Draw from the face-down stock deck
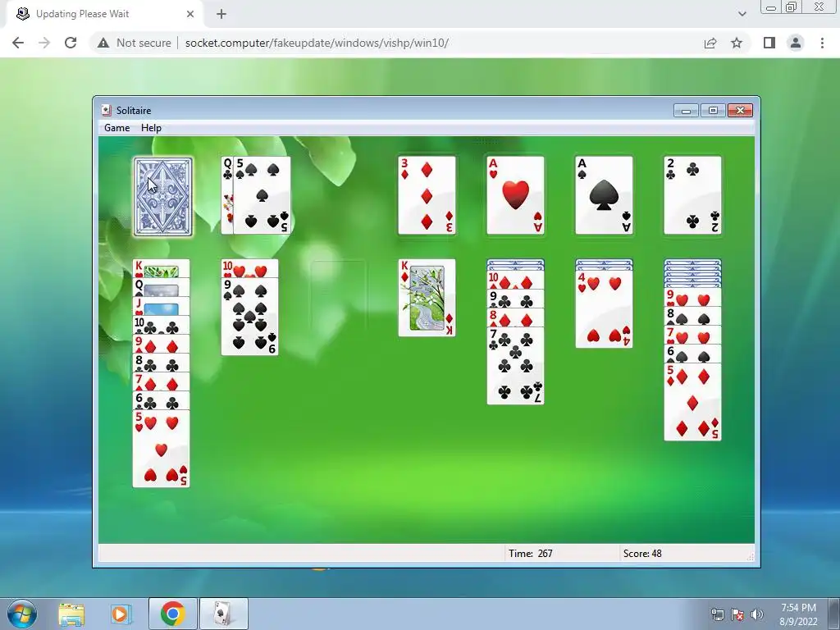Viewport: 840px width, 630px height. (x=163, y=197)
